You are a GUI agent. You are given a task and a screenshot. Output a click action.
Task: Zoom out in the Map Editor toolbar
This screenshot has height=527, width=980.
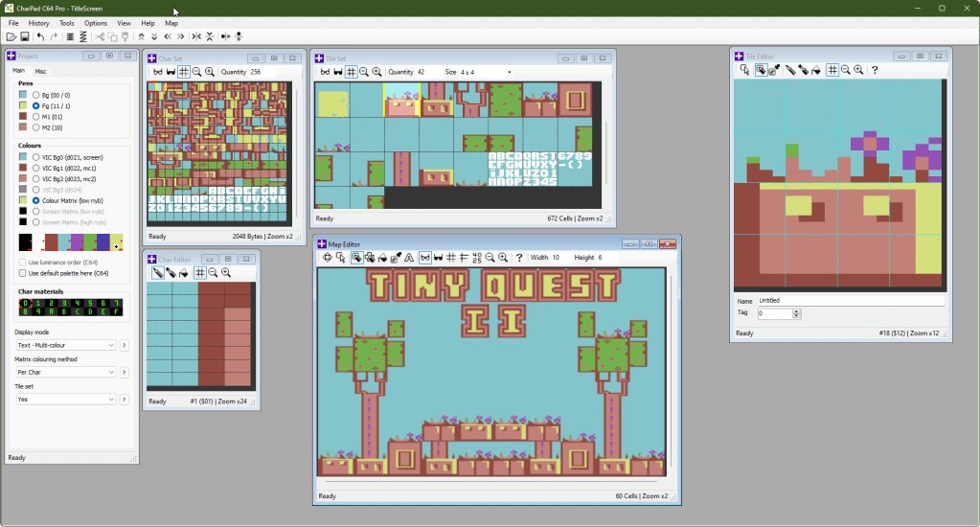click(490, 258)
